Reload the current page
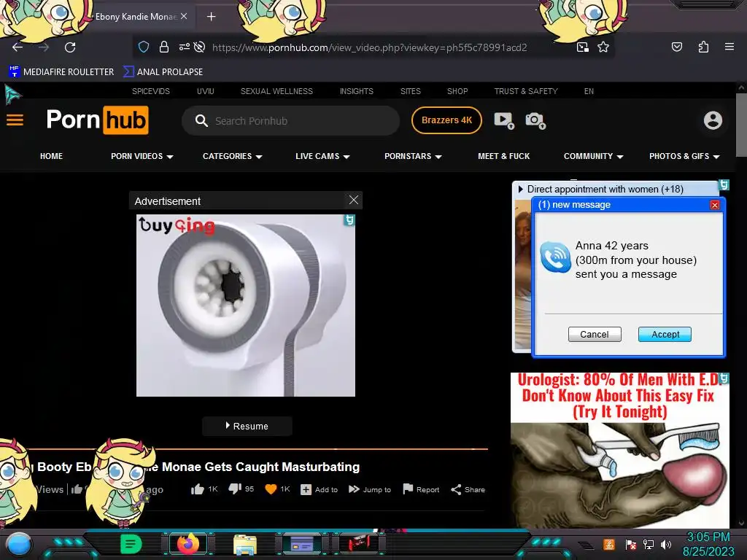The image size is (747, 560). [70, 47]
